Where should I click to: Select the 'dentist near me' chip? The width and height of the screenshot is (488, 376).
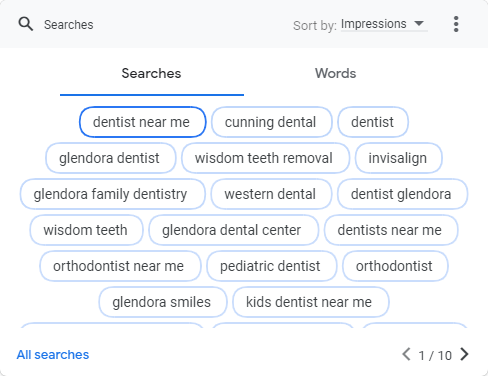pyautogui.click(x=142, y=122)
